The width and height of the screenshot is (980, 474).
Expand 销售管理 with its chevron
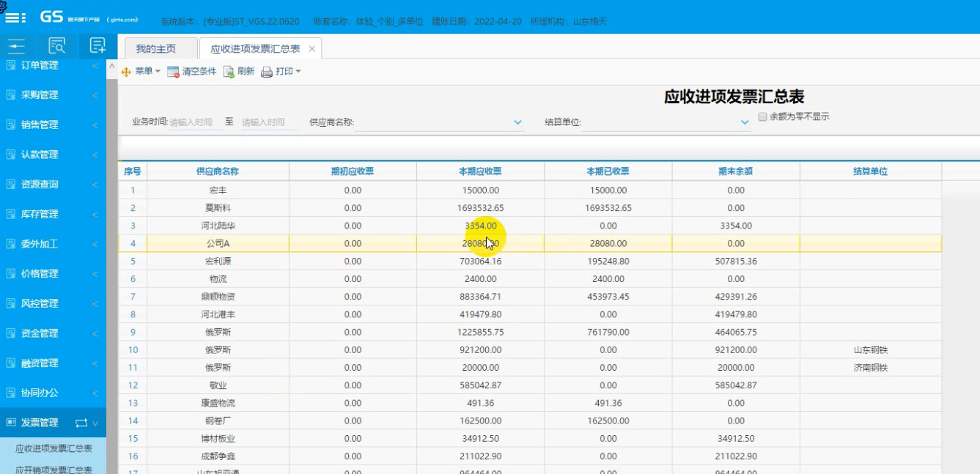pos(95,125)
